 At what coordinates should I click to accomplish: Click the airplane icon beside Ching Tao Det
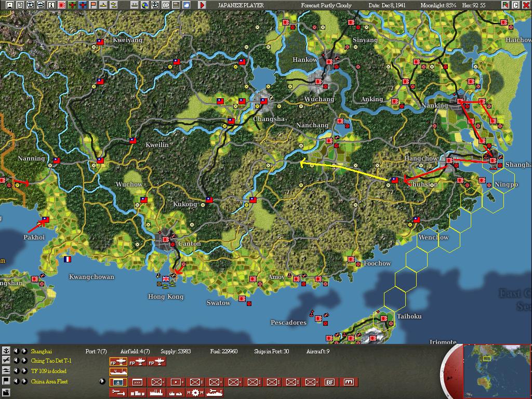6,361
